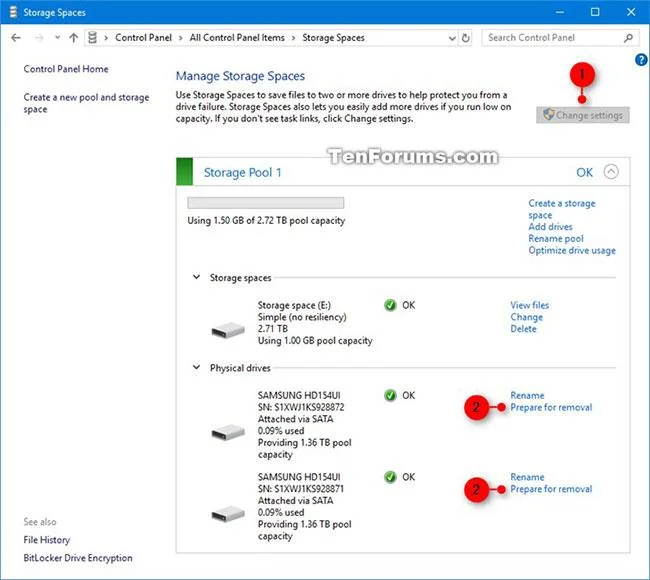Click the pool capacity usage bar
This screenshot has height=580, width=650.
pos(266,203)
